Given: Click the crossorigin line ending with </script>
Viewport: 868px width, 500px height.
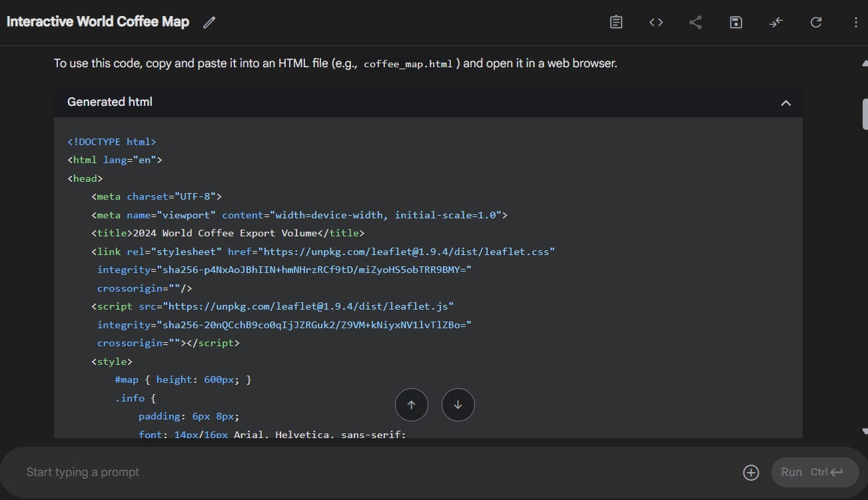Looking at the screenshot, I should click(x=169, y=343).
